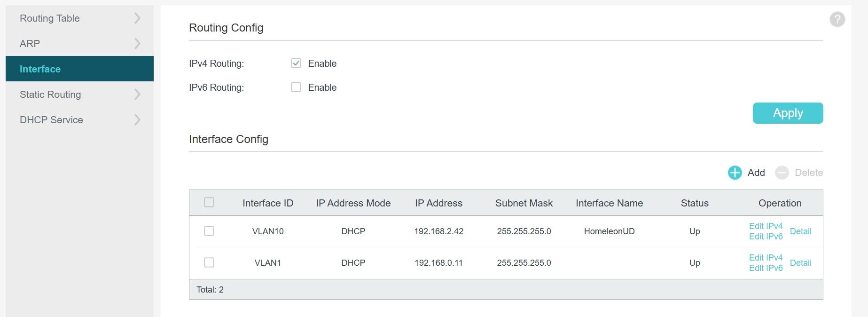This screenshot has width=868, height=317.
Task: Check the select-all header checkbox
Action: 209,202
